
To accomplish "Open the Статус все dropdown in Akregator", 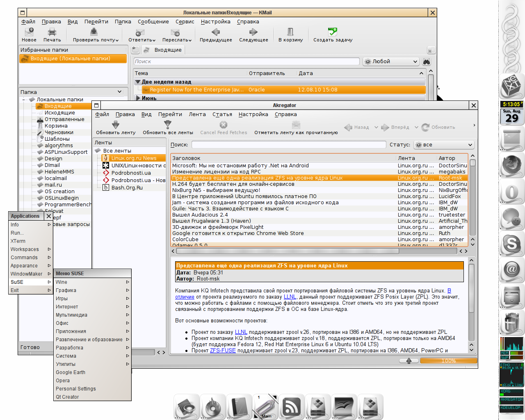I will [444, 145].
